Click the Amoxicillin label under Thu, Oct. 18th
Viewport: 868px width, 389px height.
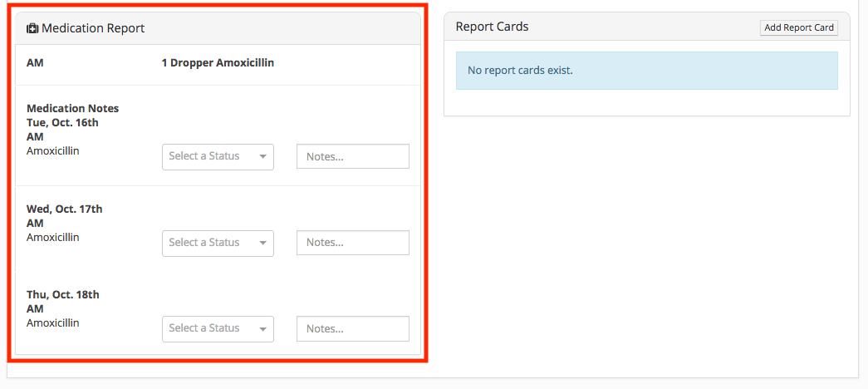(53, 323)
